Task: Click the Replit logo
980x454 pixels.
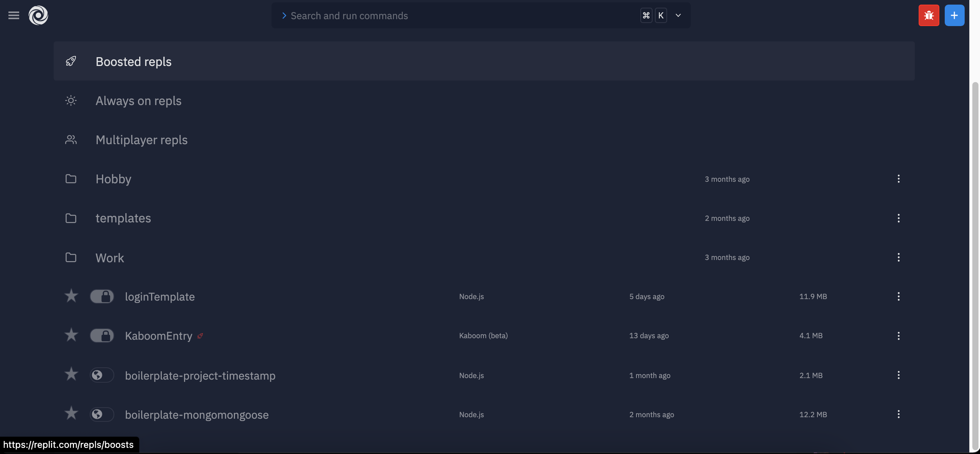Action: tap(38, 15)
